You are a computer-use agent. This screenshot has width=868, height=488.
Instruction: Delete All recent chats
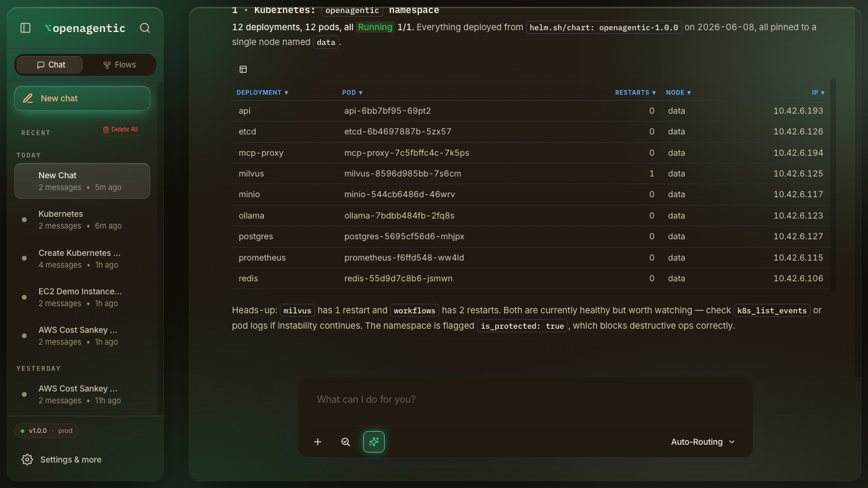tap(120, 129)
